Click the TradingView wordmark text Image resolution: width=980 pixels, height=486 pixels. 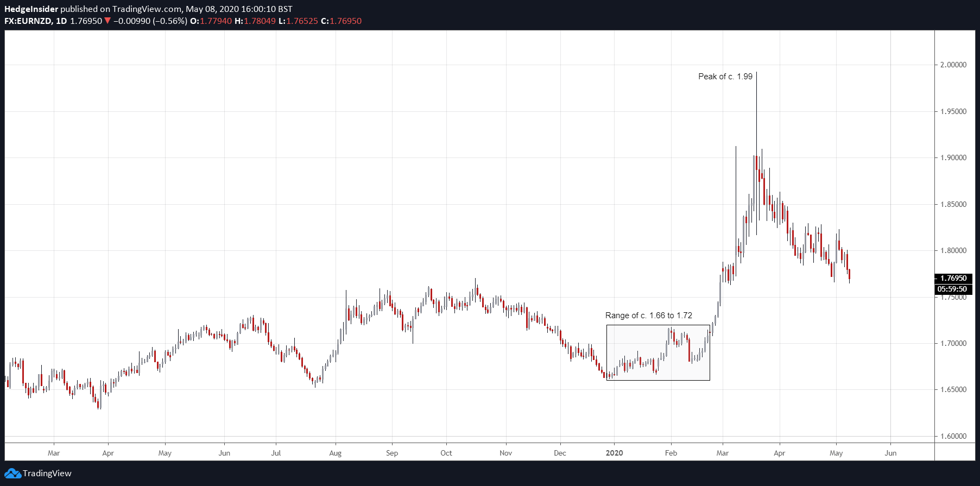pos(47,474)
